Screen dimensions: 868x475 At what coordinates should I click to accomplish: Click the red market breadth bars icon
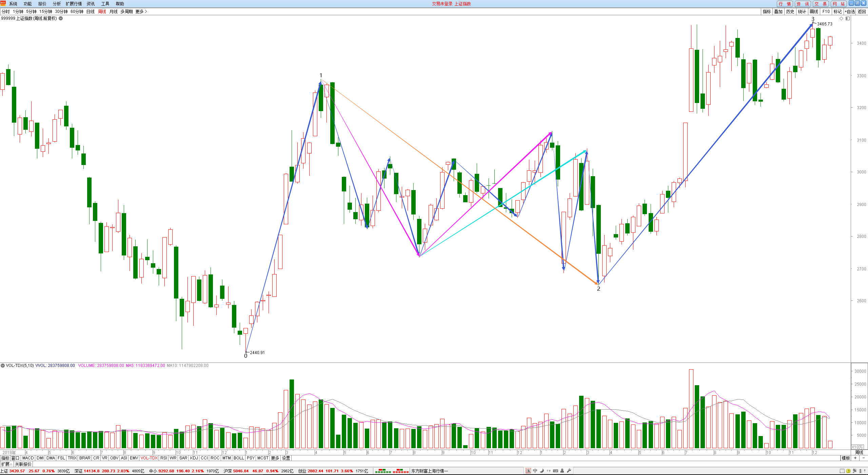click(401, 471)
